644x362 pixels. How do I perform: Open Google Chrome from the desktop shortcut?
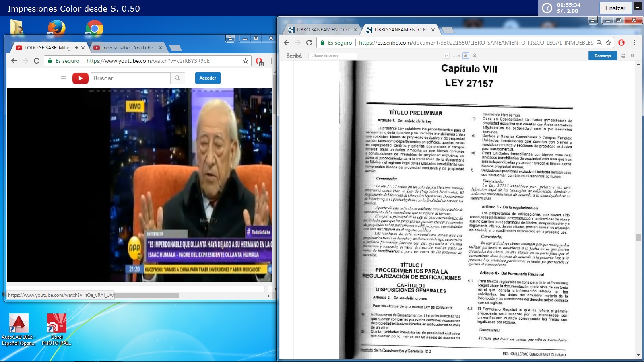95,29
